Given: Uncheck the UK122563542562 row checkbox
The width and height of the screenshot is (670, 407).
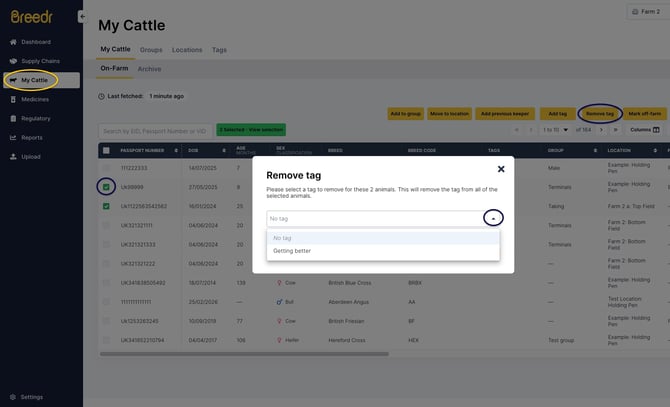Looking at the screenshot, I should coord(106,206).
